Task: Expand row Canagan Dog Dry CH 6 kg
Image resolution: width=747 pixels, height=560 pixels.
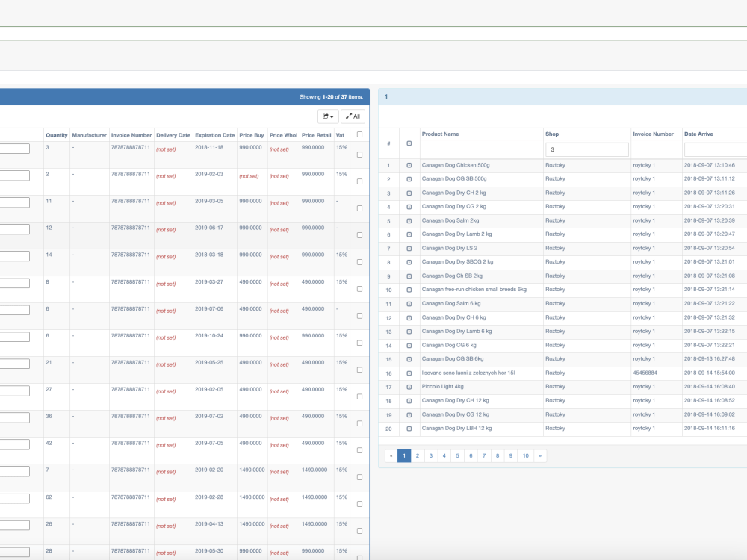Action: tap(409, 318)
